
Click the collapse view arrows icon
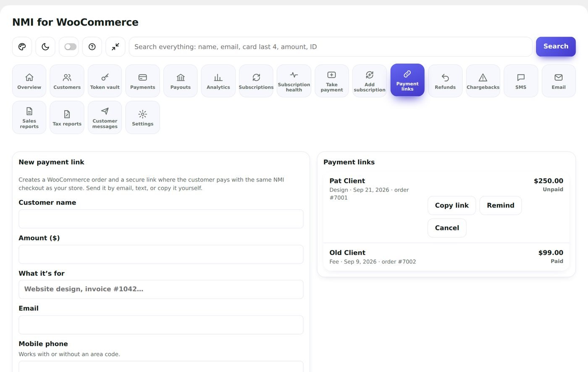click(115, 47)
